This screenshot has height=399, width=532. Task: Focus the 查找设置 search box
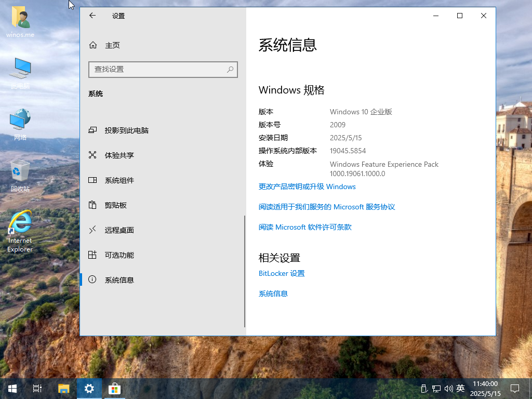(x=163, y=69)
